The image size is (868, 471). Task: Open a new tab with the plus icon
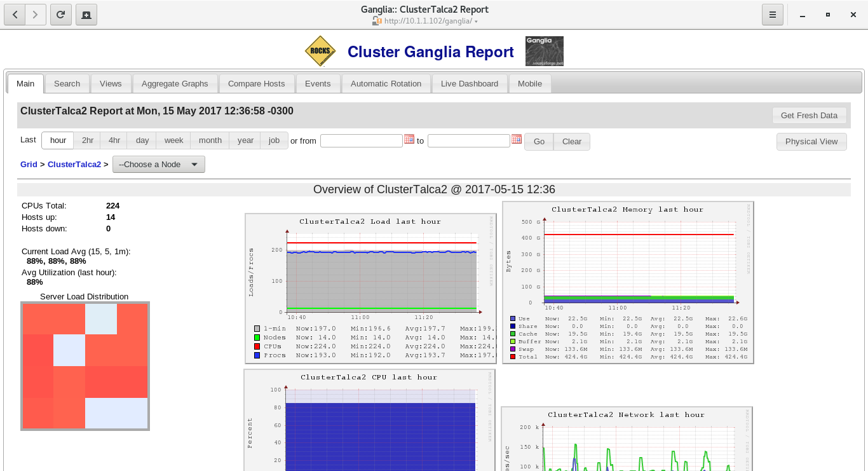86,15
